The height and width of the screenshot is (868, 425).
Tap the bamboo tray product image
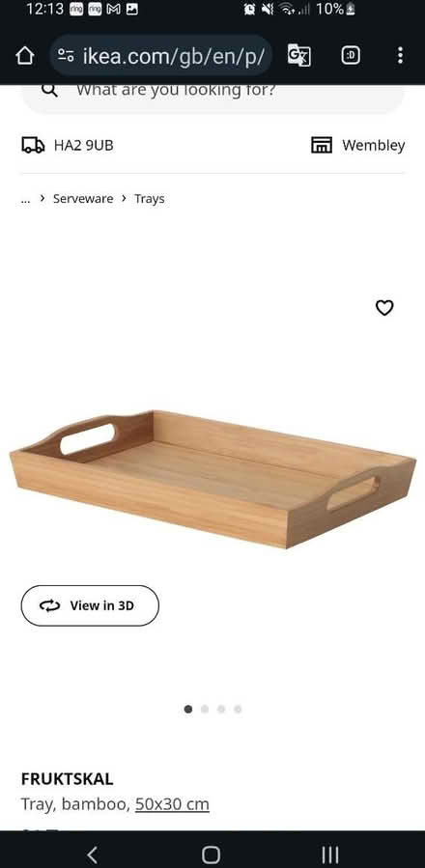(x=212, y=479)
